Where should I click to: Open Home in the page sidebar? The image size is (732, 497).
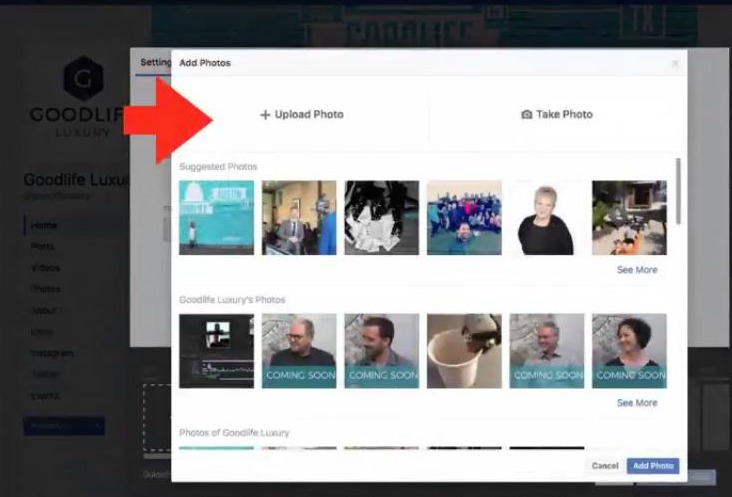(44, 225)
